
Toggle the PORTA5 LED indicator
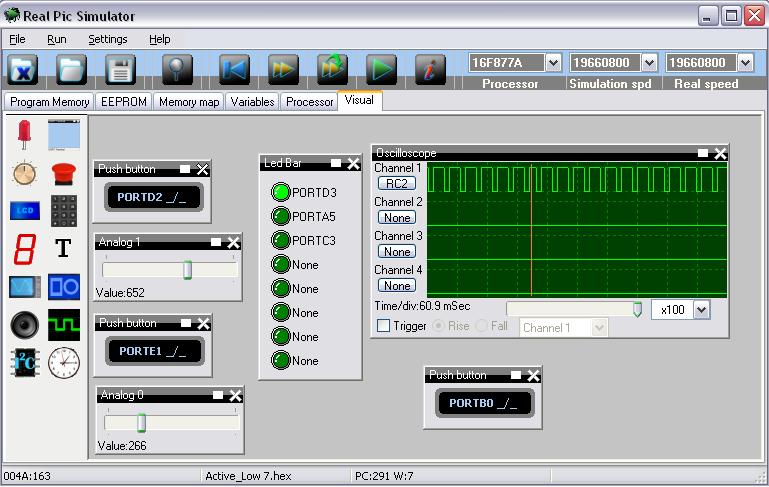[281, 216]
